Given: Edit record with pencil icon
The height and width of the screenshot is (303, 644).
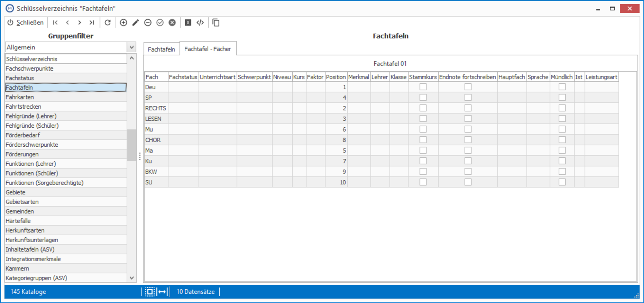Looking at the screenshot, I should (x=136, y=23).
